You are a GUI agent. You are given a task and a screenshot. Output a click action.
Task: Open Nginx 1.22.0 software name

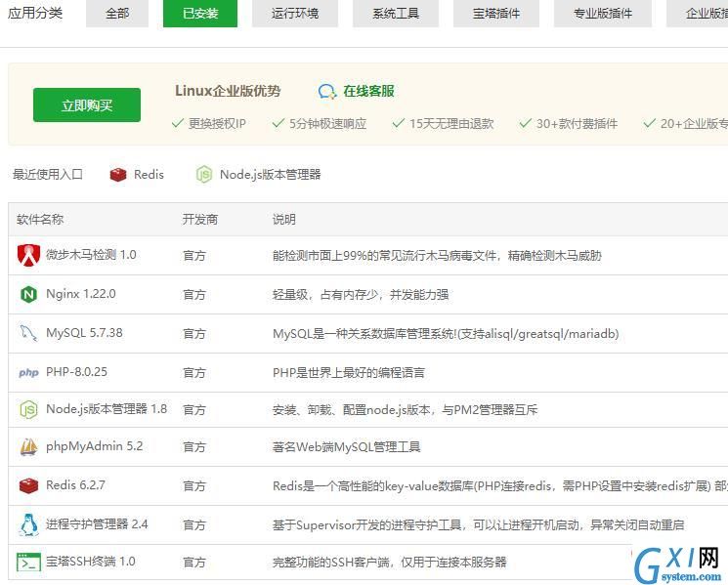coord(81,294)
